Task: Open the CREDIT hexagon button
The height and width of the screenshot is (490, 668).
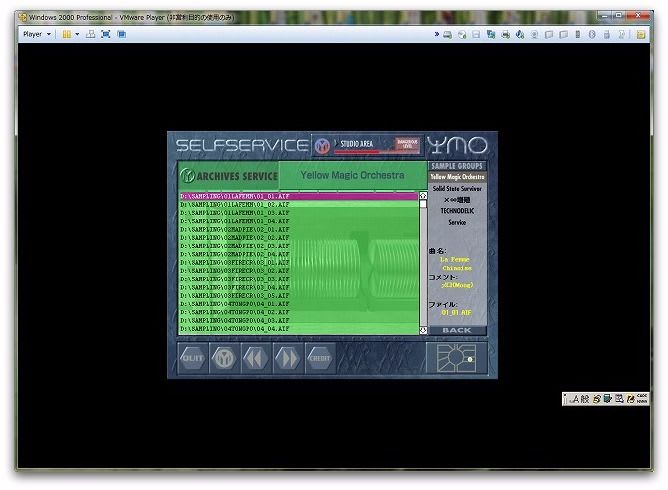Action: [x=320, y=358]
